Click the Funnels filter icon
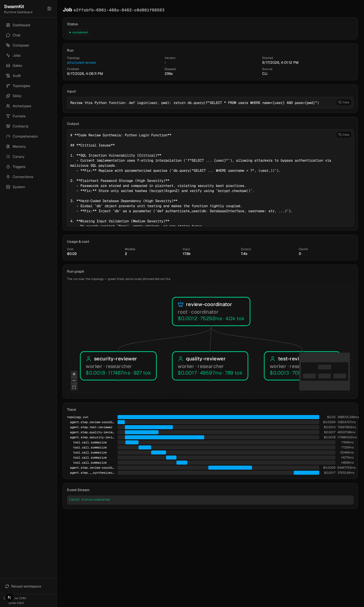The height and width of the screenshot is (607, 364). [8, 116]
